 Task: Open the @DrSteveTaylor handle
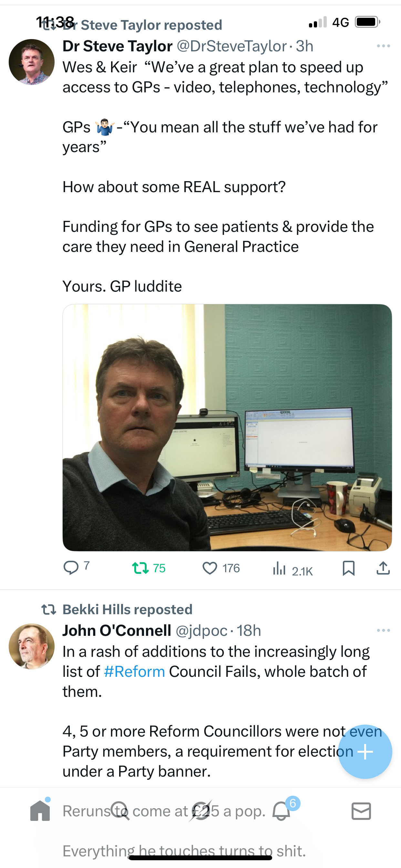point(232,46)
